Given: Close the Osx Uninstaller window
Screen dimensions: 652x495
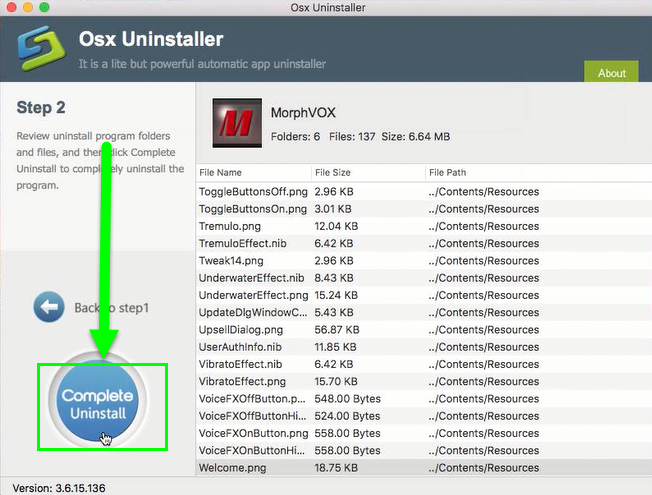Looking at the screenshot, I should pyautogui.click(x=11, y=7).
